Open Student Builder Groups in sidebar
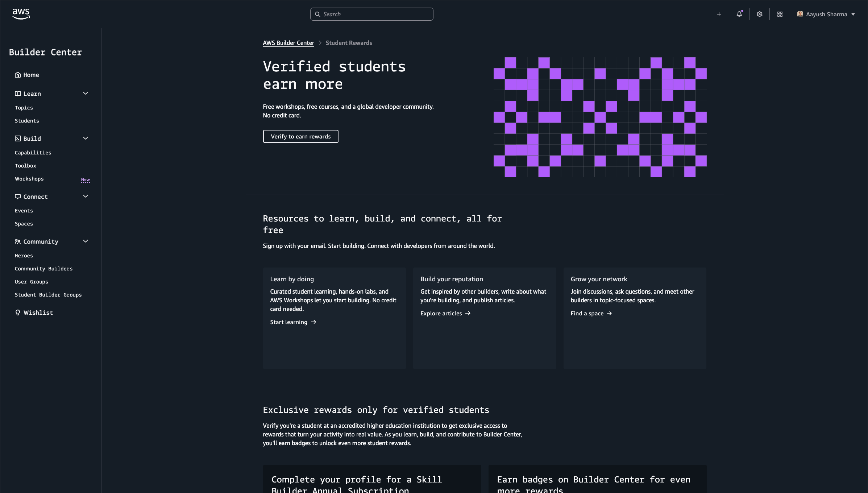The height and width of the screenshot is (493, 868). (48, 295)
